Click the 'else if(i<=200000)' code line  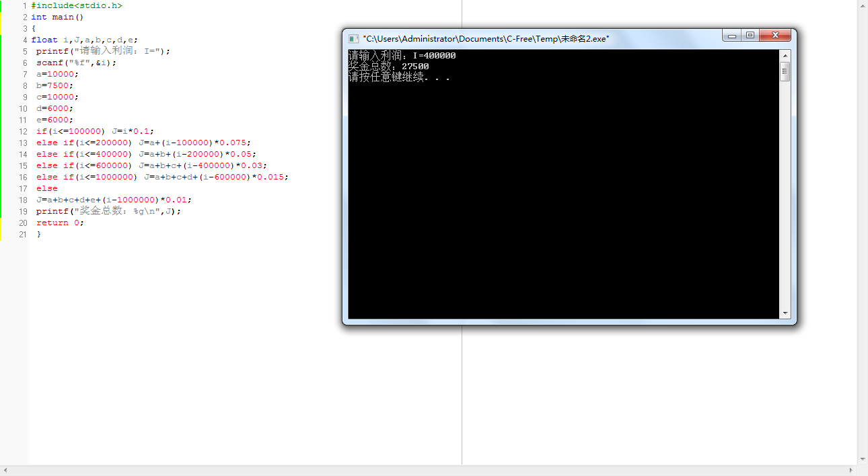[143, 143]
